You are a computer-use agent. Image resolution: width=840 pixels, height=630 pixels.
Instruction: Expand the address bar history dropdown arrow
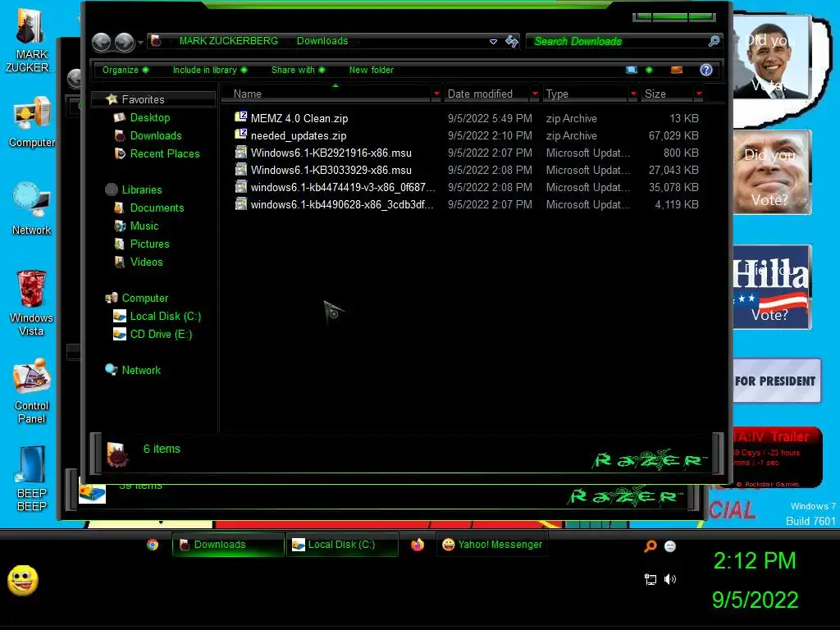493,41
